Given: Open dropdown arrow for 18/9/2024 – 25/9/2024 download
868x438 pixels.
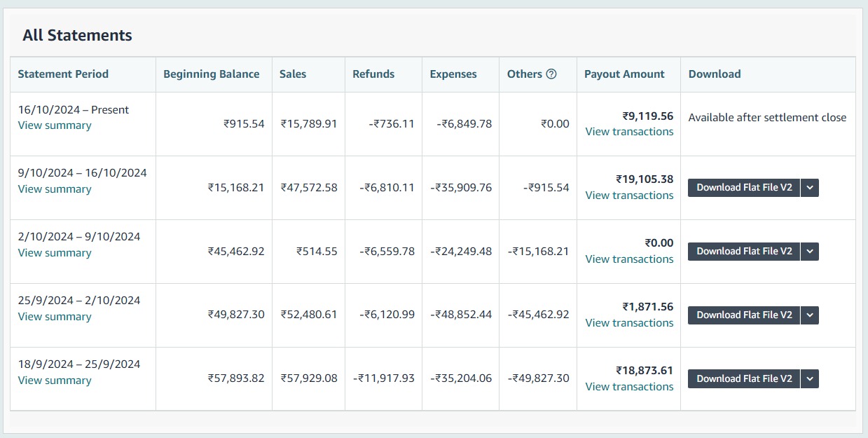Looking at the screenshot, I should (x=810, y=378).
